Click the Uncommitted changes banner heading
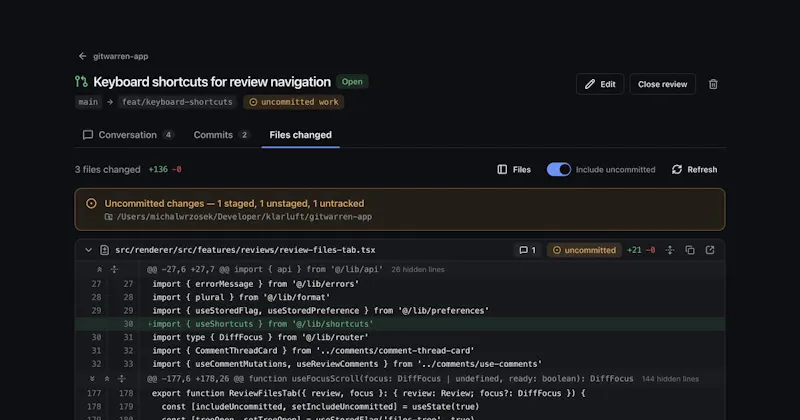 (234, 204)
